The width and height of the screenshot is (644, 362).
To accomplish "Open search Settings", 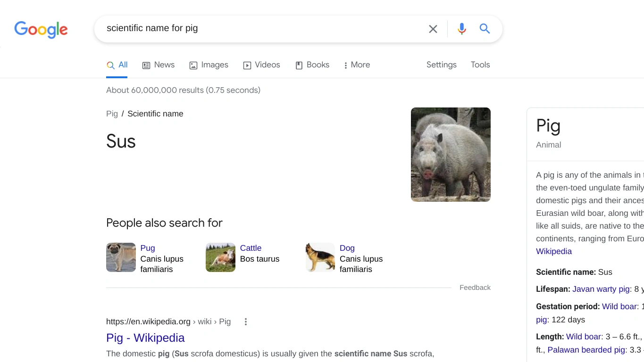I will click(441, 65).
